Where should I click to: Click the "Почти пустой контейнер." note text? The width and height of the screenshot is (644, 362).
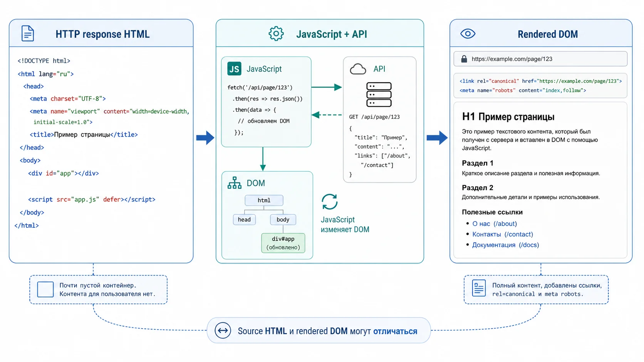[x=98, y=285]
